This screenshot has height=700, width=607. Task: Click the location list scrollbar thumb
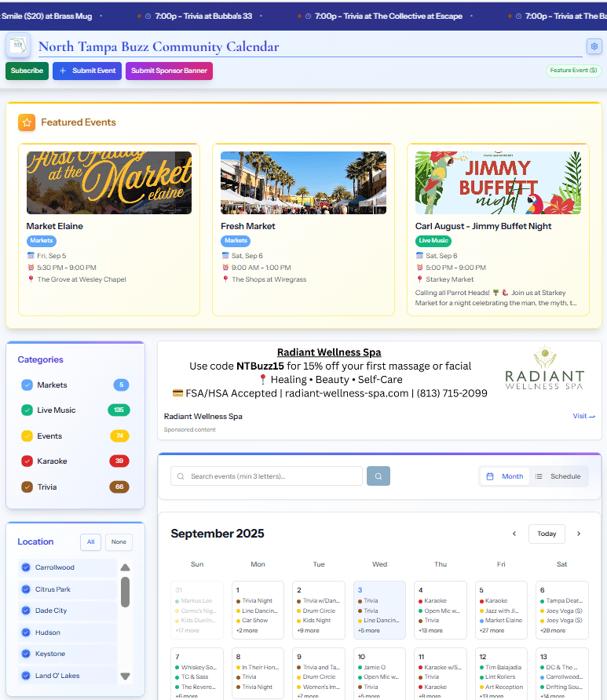click(125, 592)
